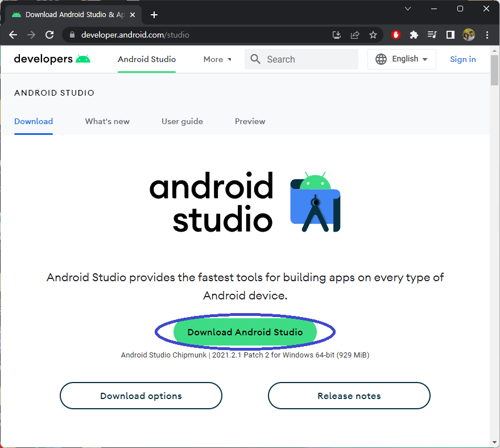
Task: Close the browser window
Action: click(x=486, y=9)
